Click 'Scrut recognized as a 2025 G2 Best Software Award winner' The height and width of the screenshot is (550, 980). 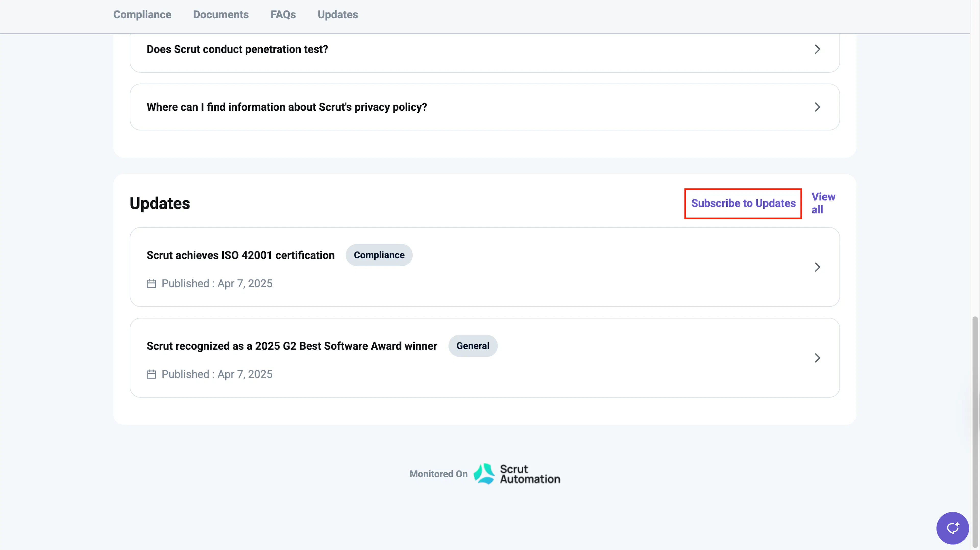tap(292, 346)
